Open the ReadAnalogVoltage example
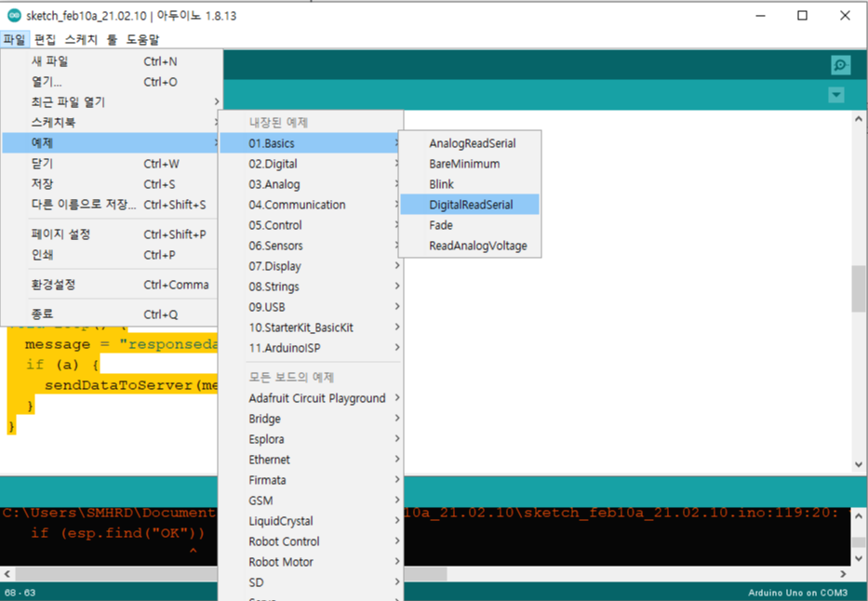The height and width of the screenshot is (601, 868). [470, 246]
